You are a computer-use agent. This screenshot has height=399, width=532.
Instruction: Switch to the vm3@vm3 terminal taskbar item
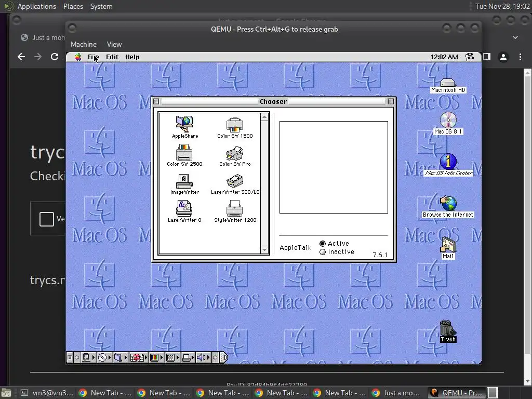coord(47,393)
